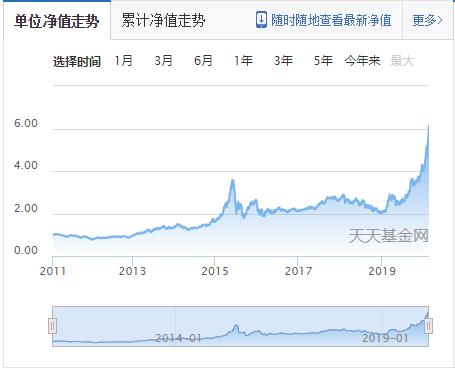Viewport: 455px width, 369px height.
Task: Click the 2011 x-axis label
Action: [53, 271]
